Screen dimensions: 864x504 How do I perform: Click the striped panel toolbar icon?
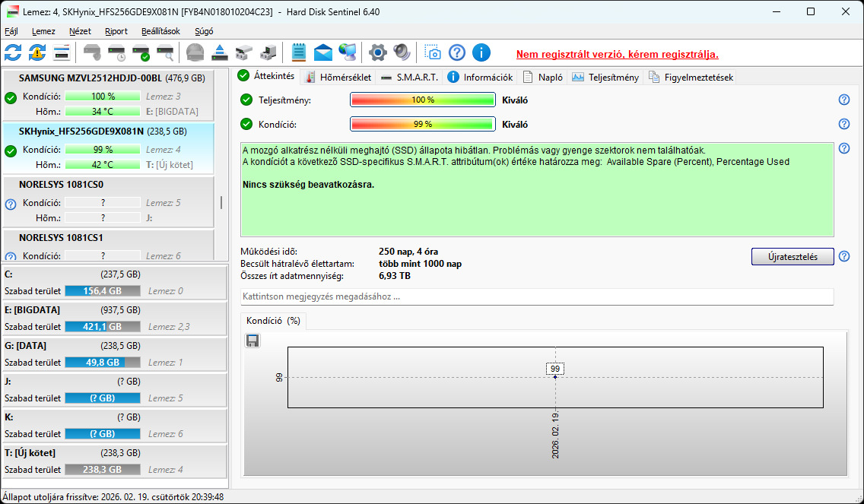pos(61,53)
